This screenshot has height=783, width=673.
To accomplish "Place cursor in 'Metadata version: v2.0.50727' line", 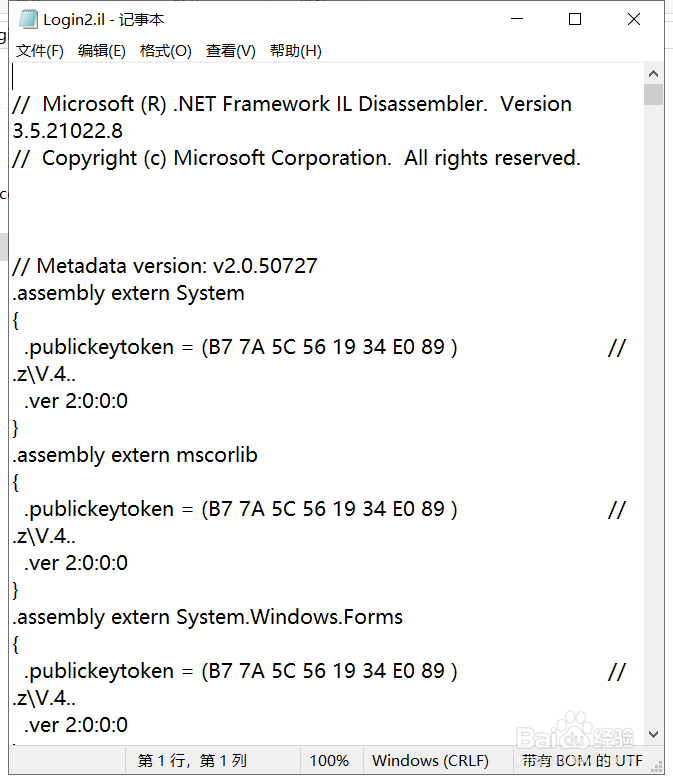I will point(165,266).
